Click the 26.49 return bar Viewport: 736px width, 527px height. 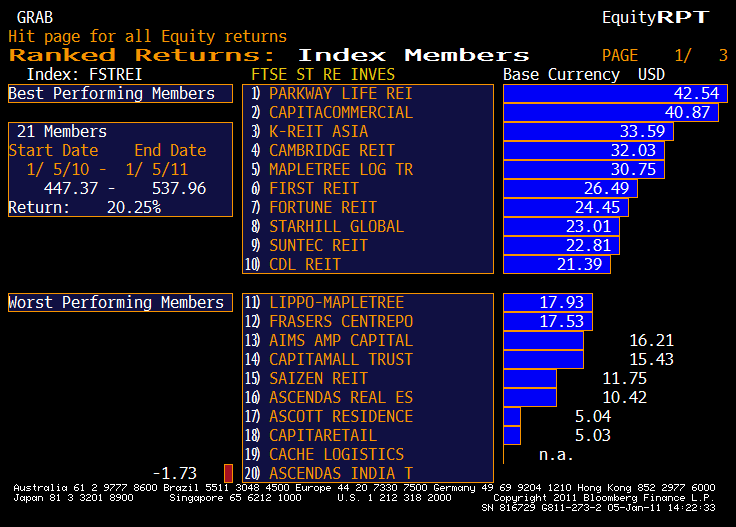point(570,189)
